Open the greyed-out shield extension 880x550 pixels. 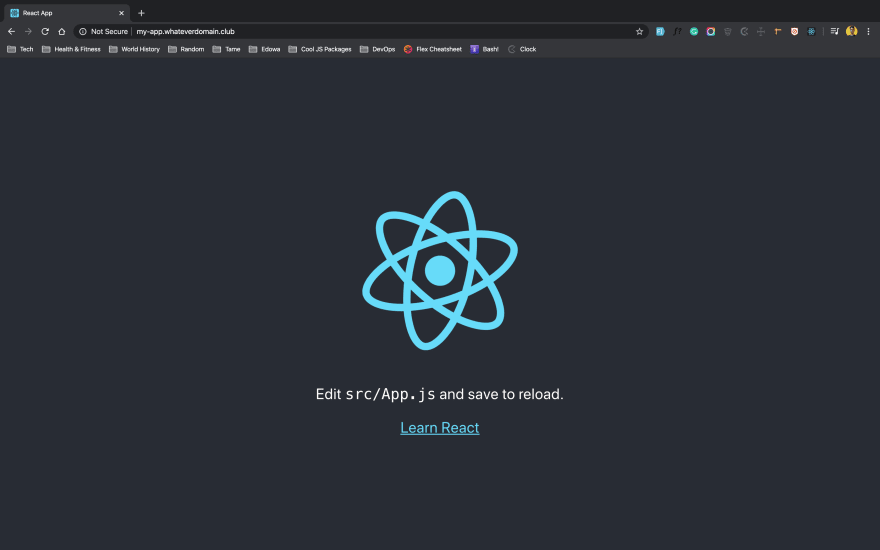point(727,31)
